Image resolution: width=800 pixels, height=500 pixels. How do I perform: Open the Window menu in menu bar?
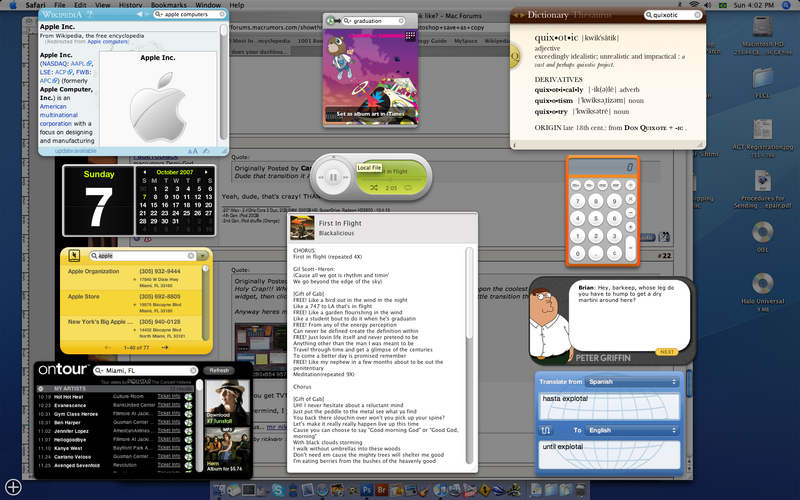point(208,5)
